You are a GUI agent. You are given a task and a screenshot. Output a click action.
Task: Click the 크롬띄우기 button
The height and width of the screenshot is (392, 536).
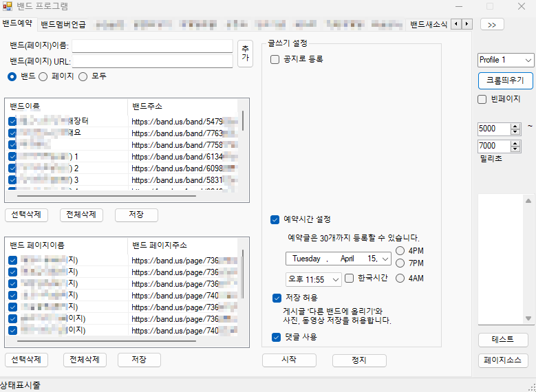coord(505,80)
